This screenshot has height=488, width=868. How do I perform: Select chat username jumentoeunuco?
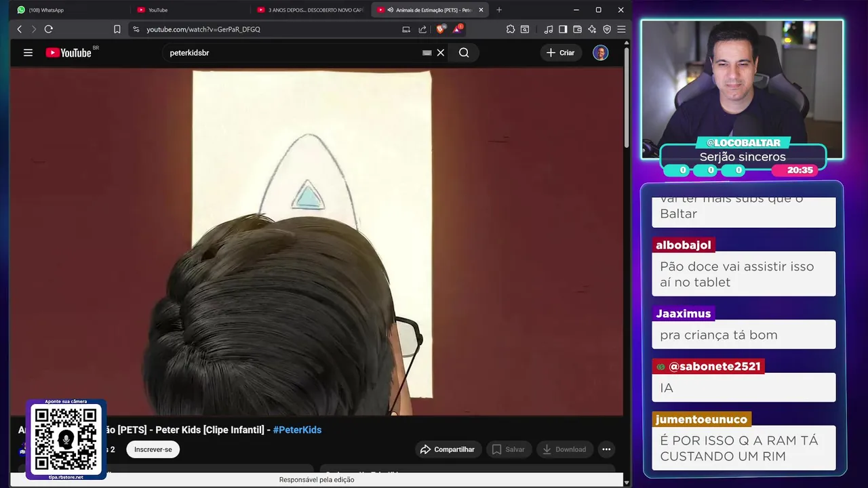coord(701,420)
